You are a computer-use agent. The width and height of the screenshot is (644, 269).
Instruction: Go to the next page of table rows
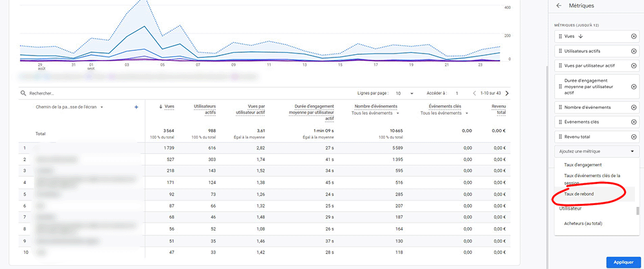click(506, 94)
